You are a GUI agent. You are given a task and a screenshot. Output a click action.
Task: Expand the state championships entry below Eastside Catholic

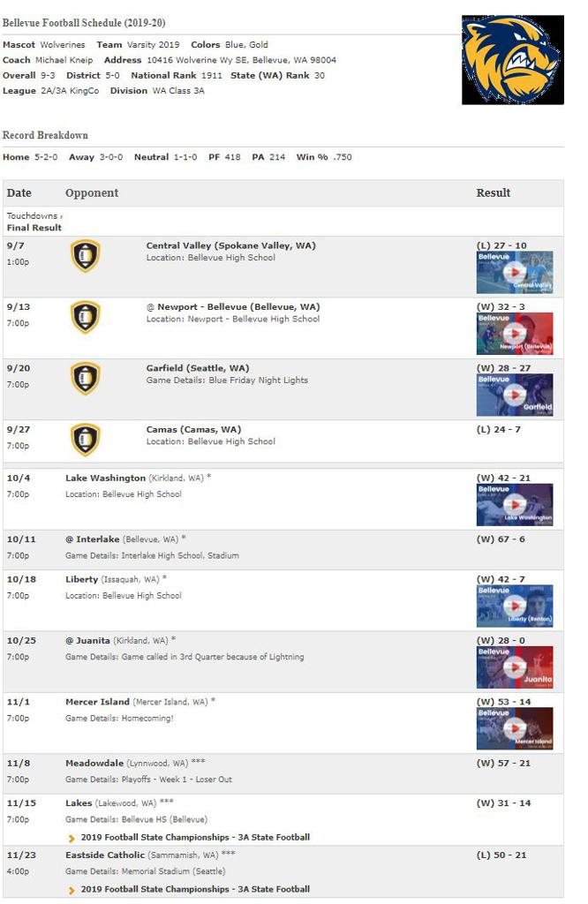(189, 888)
